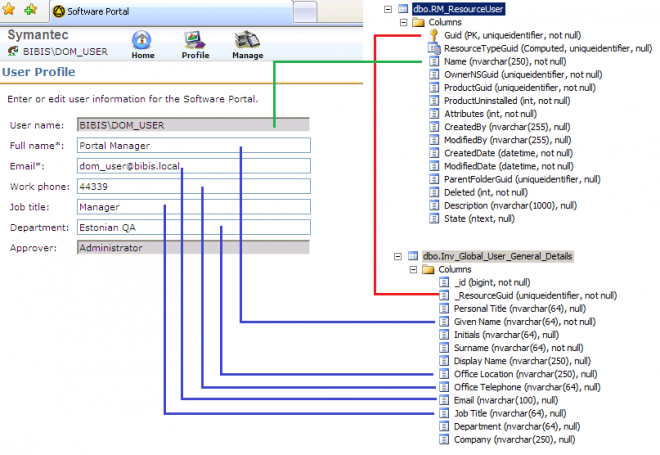Viewport: 660px width, 455px height.
Task: Click the Software Portal tab favicon
Action: (x=59, y=11)
